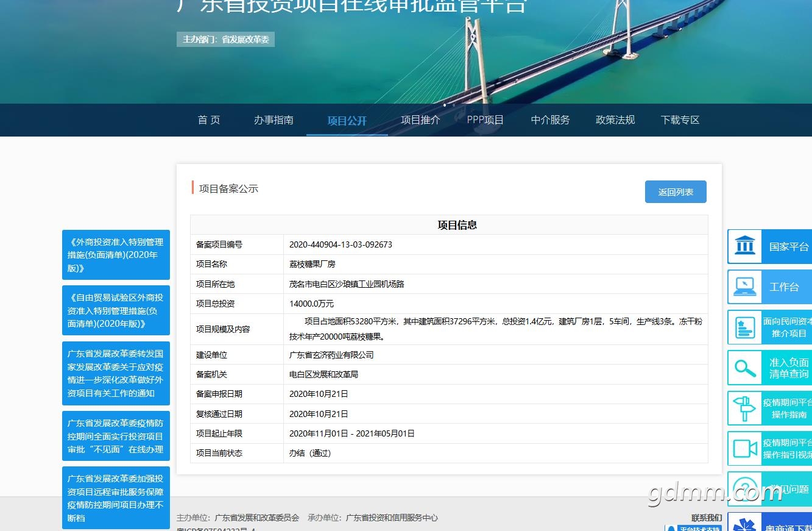Click investment value 14000.0万元
The width and height of the screenshot is (812, 531).
point(311,304)
